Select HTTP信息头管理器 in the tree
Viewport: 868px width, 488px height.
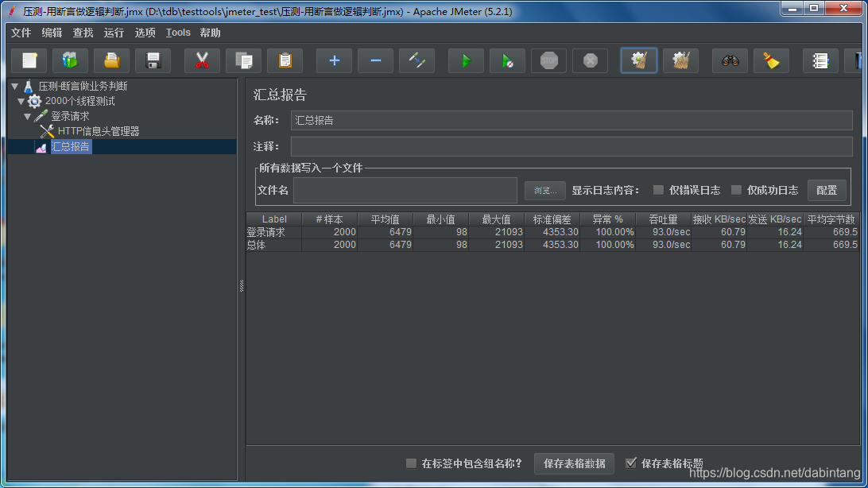pyautogui.click(x=99, y=131)
